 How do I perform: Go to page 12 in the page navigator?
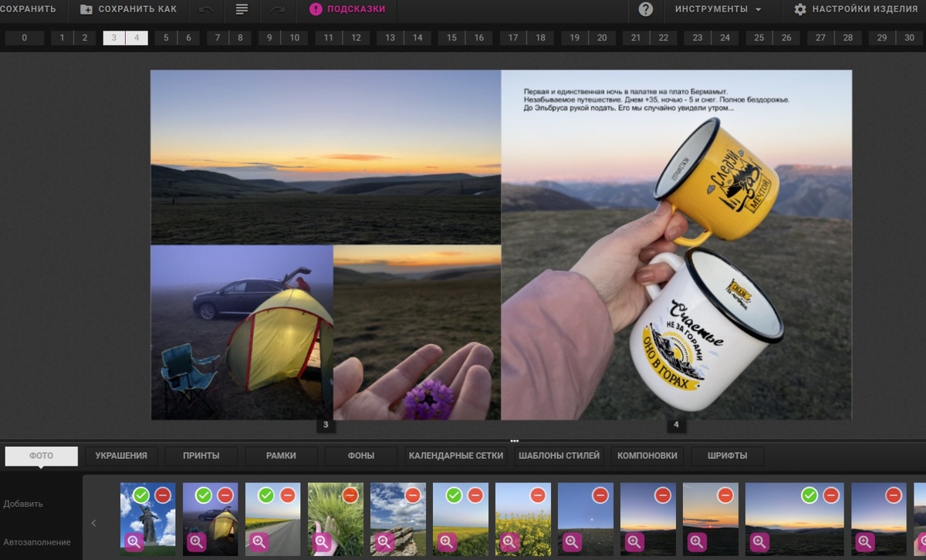pyautogui.click(x=356, y=38)
